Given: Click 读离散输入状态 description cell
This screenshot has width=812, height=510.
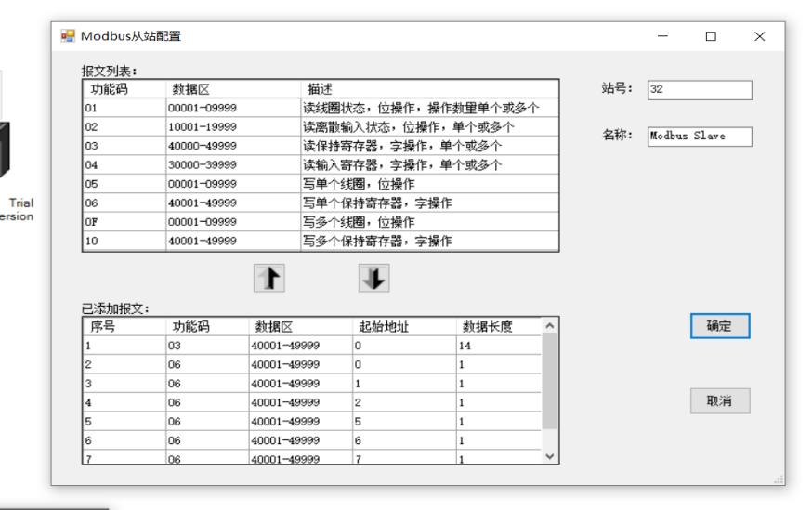Looking at the screenshot, I should (x=429, y=127).
